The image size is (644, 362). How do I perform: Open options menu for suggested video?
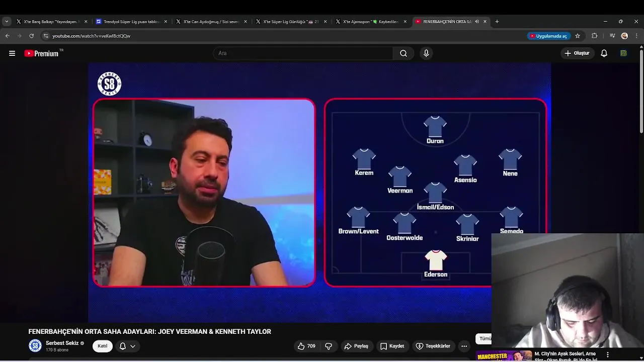pyautogui.click(x=607, y=355)
